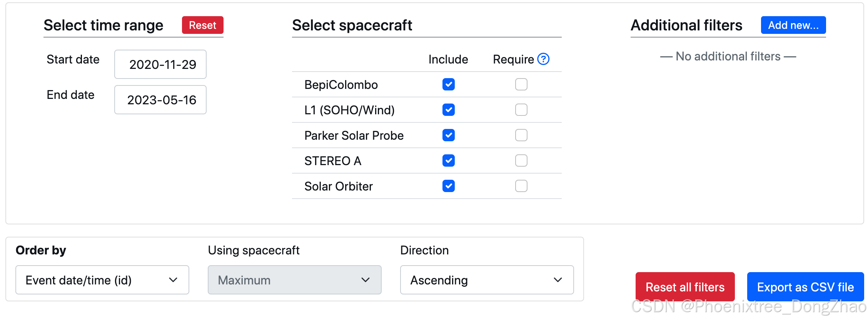
Task: Enable Require for BepiColombo
Action: (521, 84)
